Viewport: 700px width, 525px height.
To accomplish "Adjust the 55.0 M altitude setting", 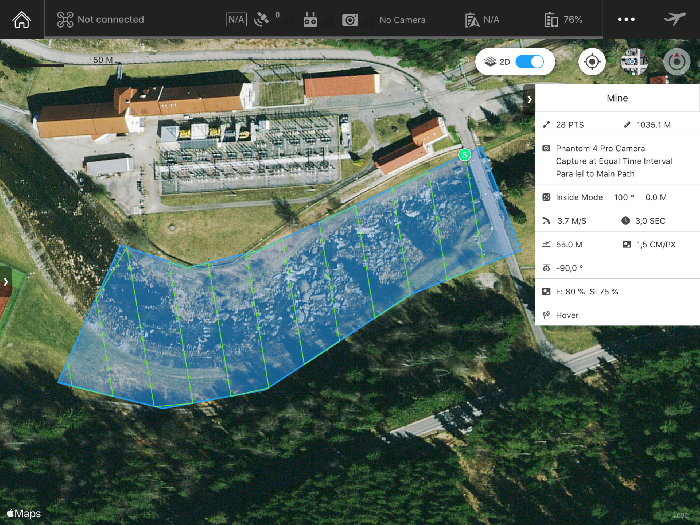I will tap(572, 244).
